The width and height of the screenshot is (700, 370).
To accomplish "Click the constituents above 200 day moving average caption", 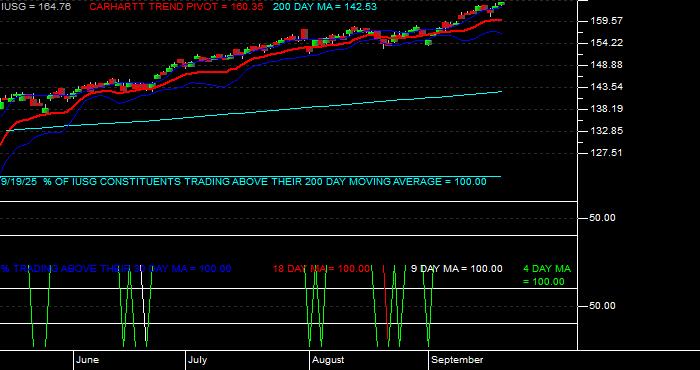I will tap(244, 182).
